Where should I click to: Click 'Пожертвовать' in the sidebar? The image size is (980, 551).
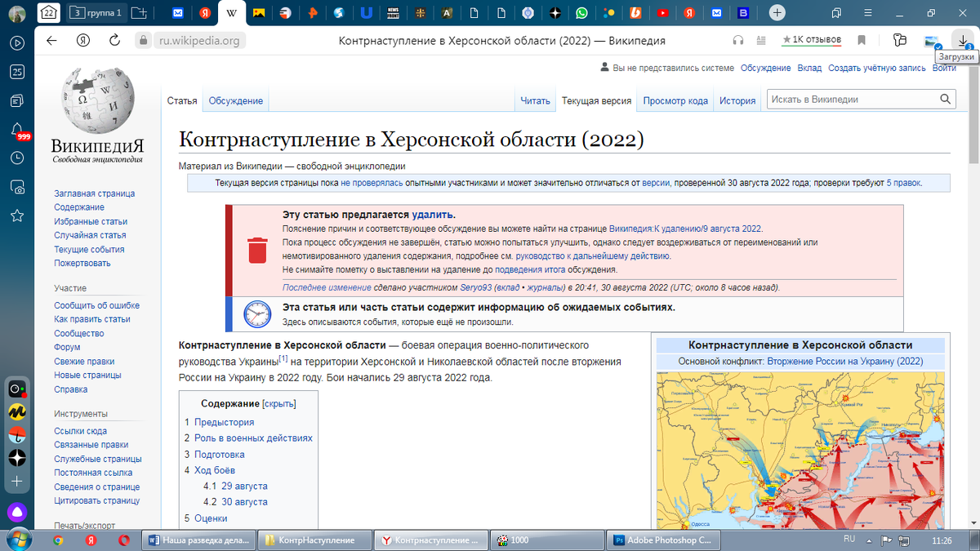coord(82,263)
